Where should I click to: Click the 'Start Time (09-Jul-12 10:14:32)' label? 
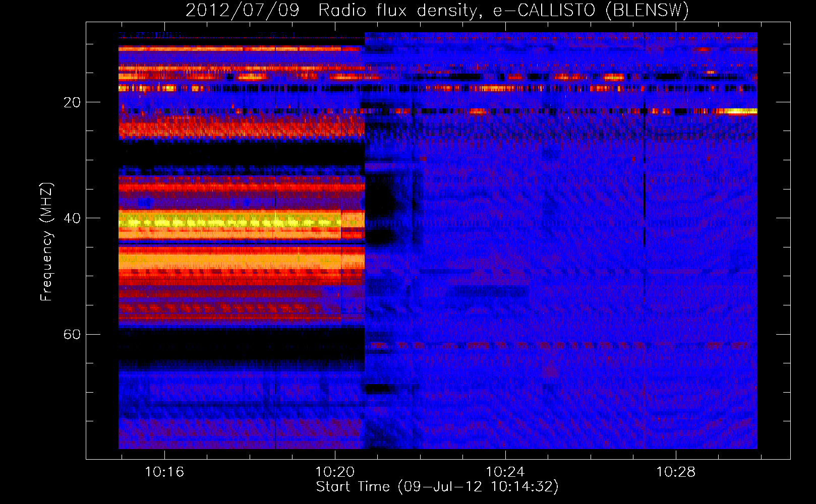coord(437,487)
